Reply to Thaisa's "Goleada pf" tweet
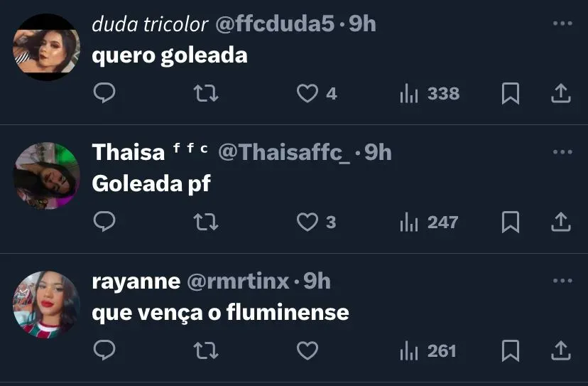Image resolution: width=588 pixels, height=386 pixels. (104, 223)
